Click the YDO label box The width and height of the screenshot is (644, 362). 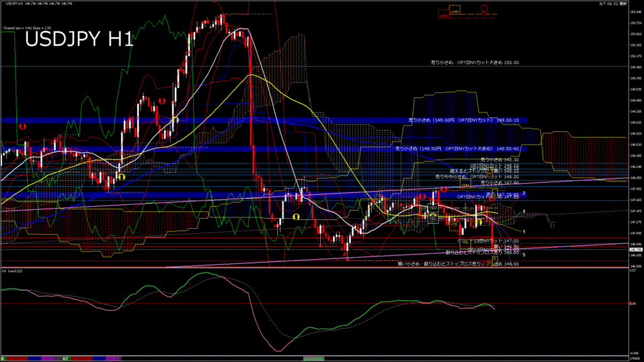433,207
